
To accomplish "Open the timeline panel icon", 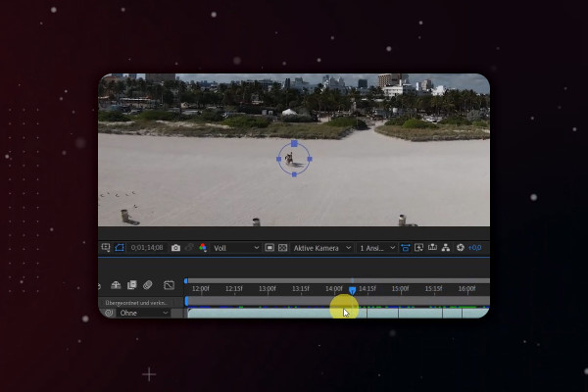I will (432, 248).
